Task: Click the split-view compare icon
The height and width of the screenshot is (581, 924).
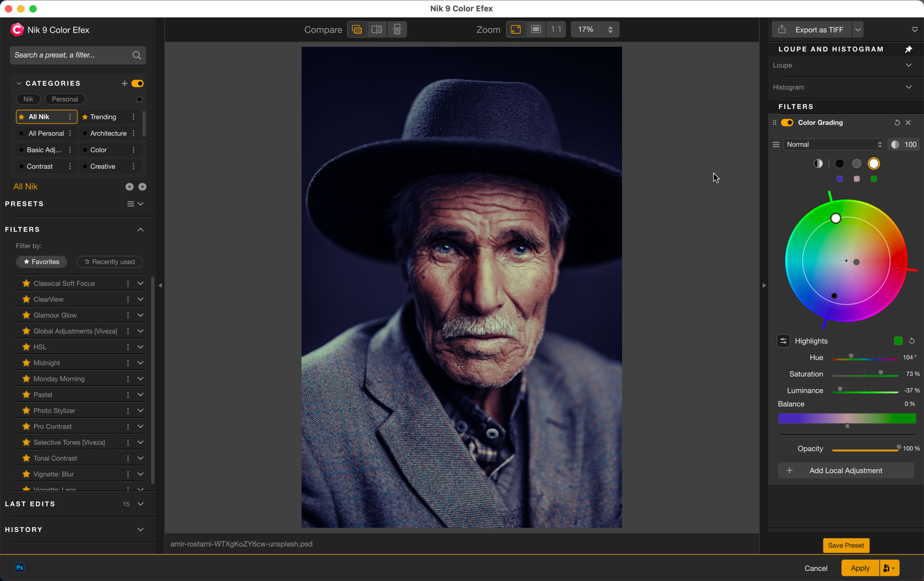Action: [x=377, y=30]
